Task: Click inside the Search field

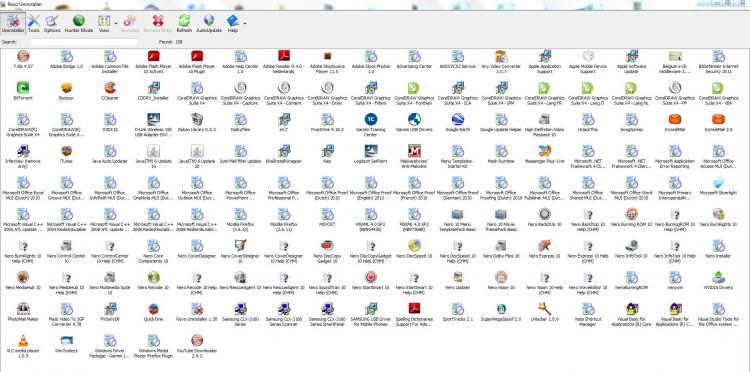Action: click(84, 42)
